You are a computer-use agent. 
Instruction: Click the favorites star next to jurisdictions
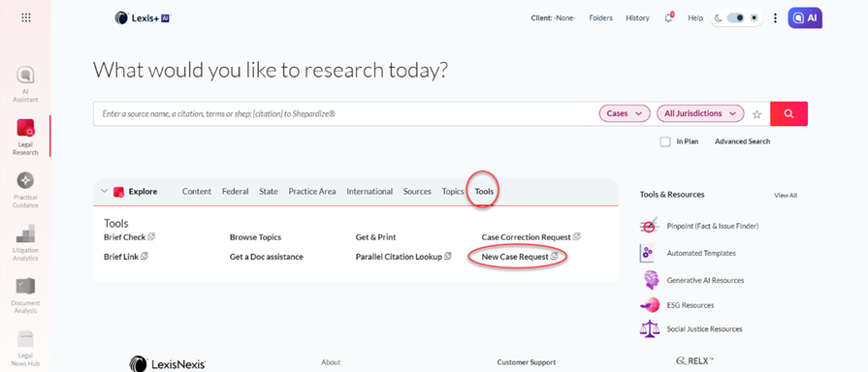[x=757, y=114]
